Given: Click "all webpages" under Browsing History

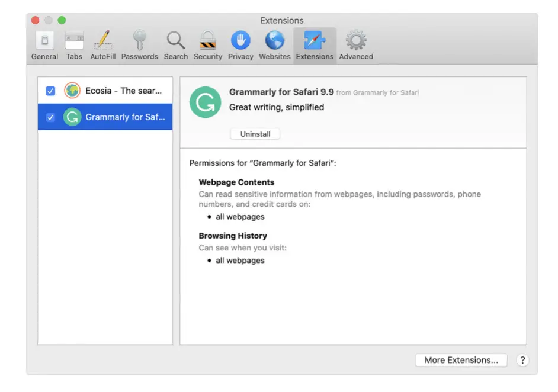Looking at the screenshot, I should (x=240, y=261).
